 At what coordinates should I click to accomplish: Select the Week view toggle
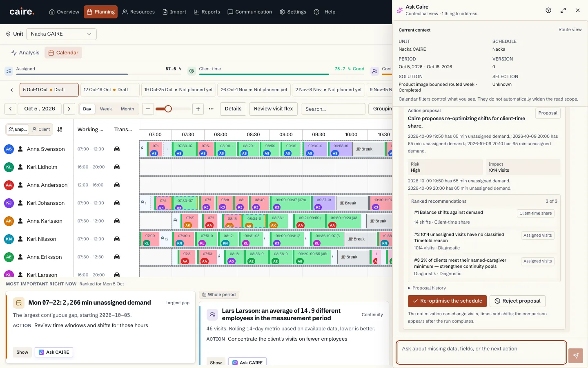(106, 109)
